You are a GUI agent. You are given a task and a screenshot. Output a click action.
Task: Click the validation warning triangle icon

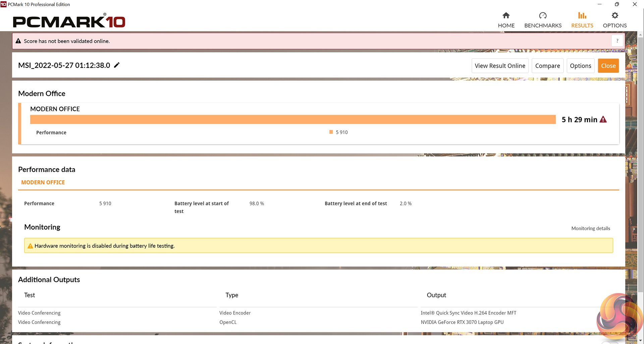coord(18,41)
